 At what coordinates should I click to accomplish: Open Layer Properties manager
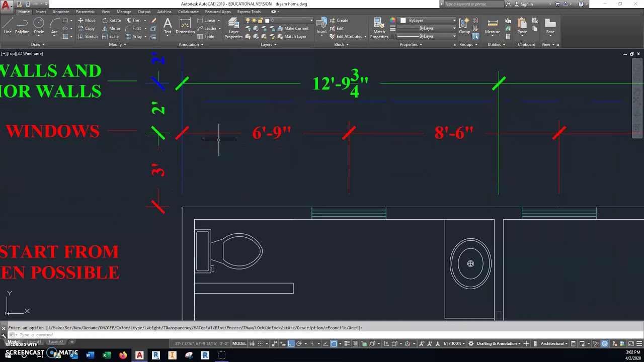tap(233, 28)
